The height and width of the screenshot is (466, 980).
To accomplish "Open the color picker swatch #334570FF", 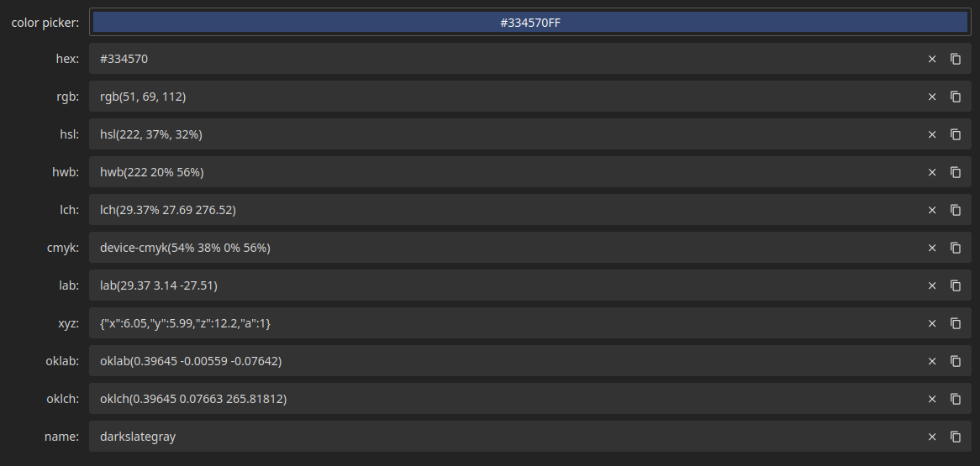I will click(x=530, y=23).
